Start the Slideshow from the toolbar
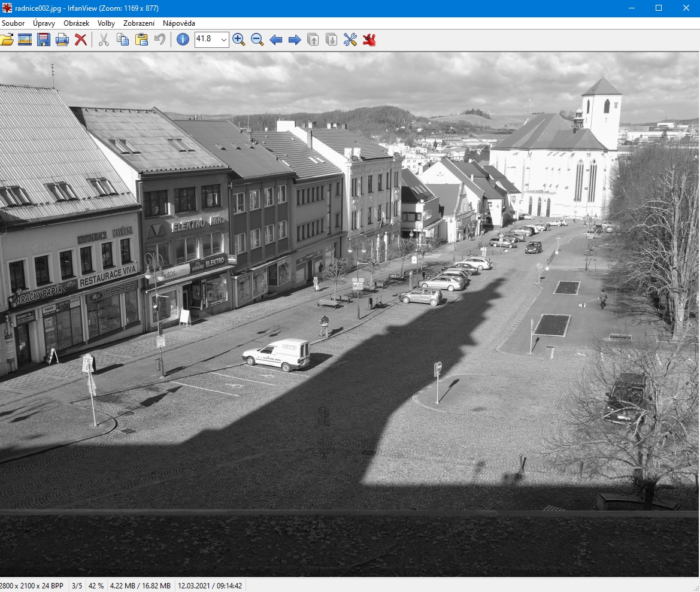Image resolution: width=700 pixels, height=592 pixels. (x=25, y=40)
